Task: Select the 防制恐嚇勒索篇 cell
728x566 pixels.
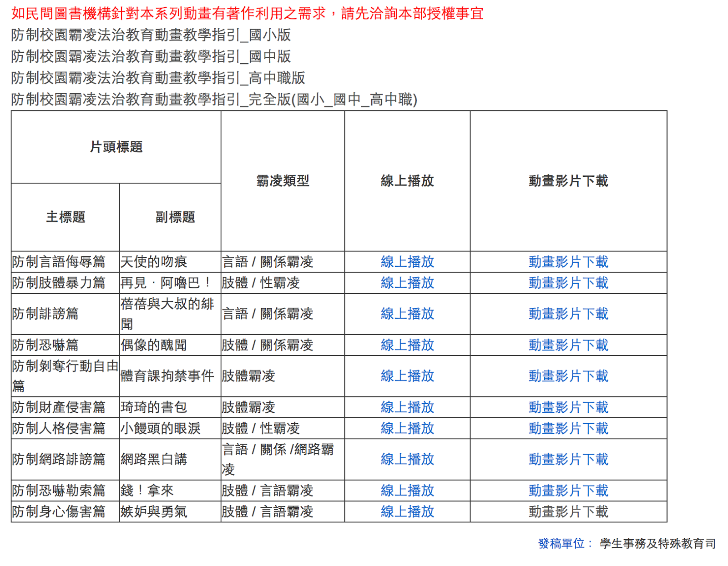Action: click(x=66, y=491)
